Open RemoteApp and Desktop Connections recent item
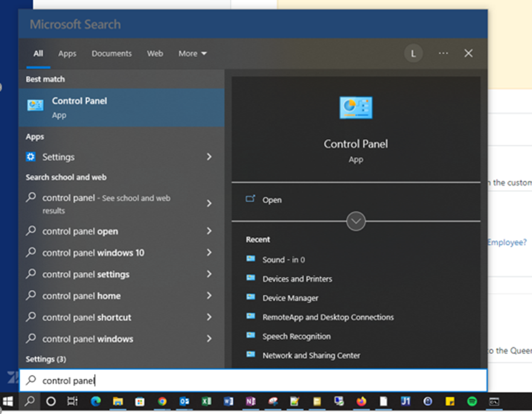Viewport: 532px width, 414px height. tap(328, 317)
